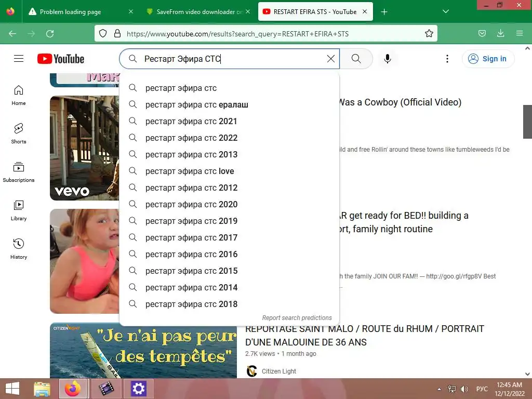
Task: Open the family night routine video title
Action: coord(404,222)
